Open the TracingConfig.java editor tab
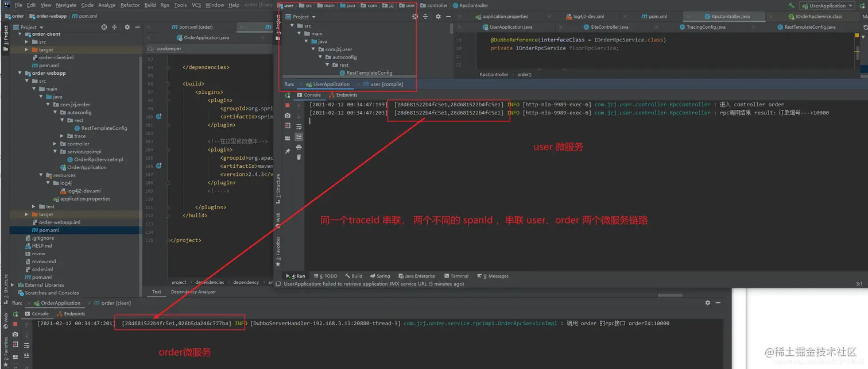This screenshot has height=369, width=868. pos(701,27)
